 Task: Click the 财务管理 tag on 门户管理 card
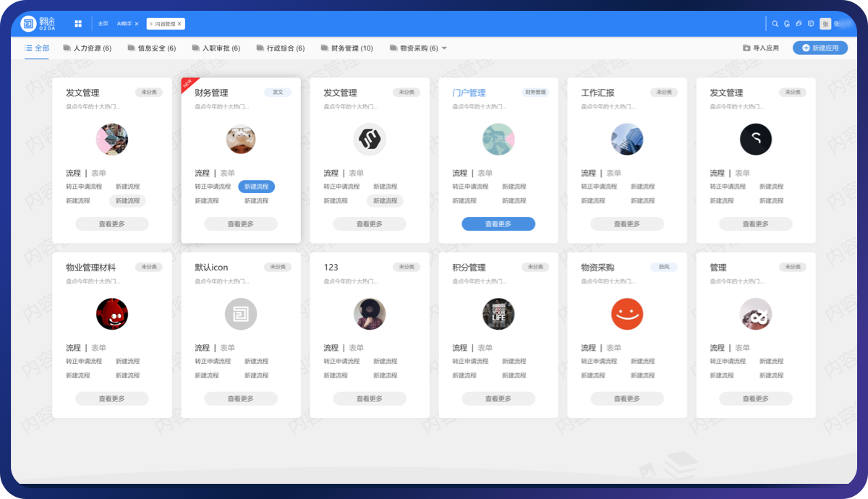[x=535, y=93]
